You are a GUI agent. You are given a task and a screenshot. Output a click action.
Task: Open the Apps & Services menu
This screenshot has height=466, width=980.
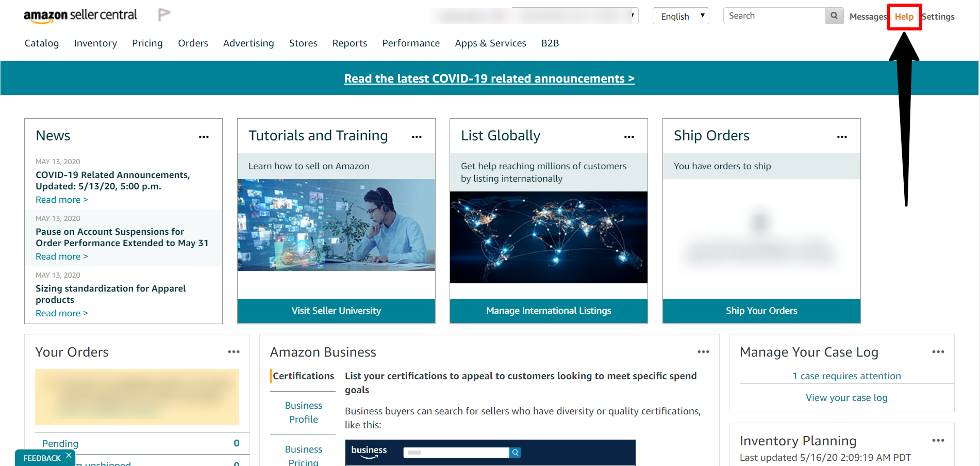(491, 43)
